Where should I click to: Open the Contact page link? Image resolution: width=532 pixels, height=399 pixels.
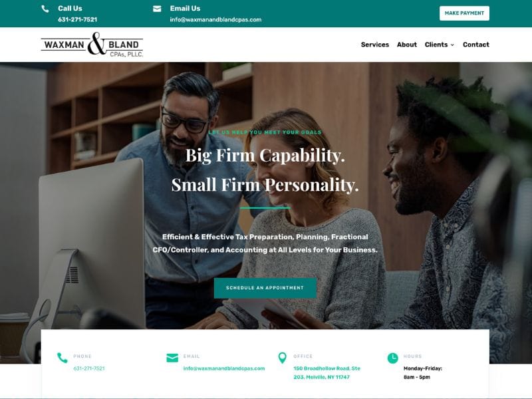tap(476, 45)
